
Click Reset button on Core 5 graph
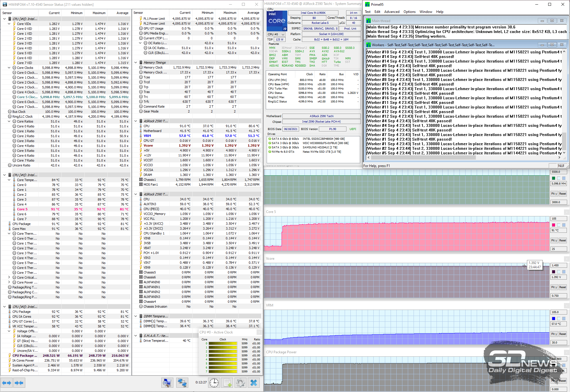pos(563,240)
